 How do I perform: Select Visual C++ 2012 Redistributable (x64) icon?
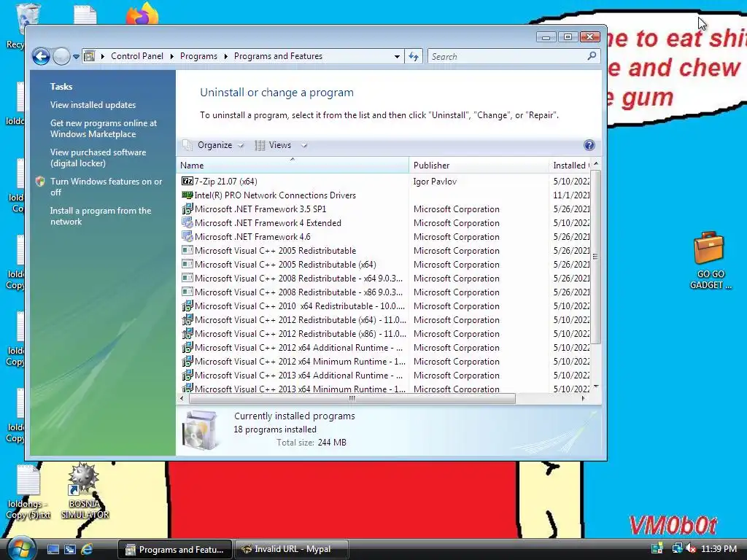point(187,319)
